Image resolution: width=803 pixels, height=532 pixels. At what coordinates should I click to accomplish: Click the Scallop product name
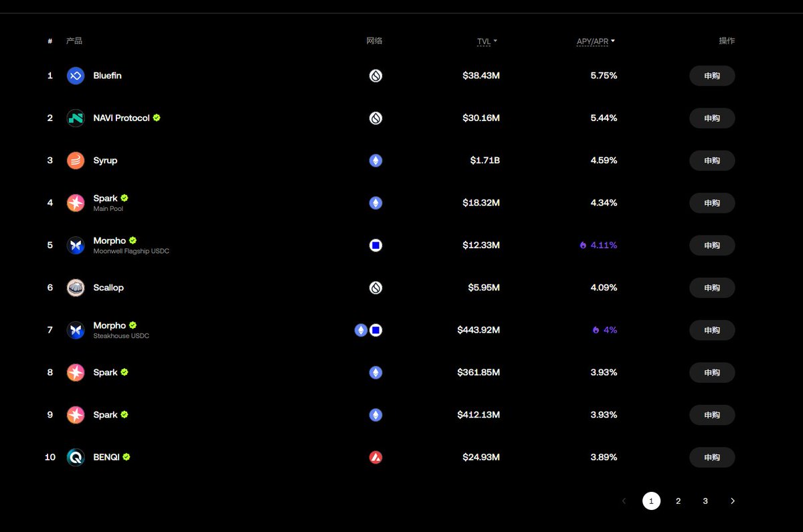pyautogui.click(x=108, y=288)
